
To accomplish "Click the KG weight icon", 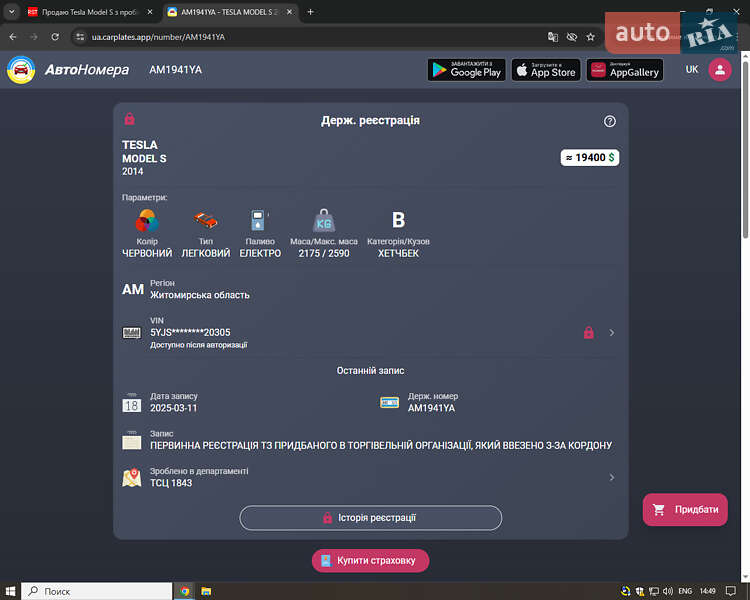I will tap(324, 221).
